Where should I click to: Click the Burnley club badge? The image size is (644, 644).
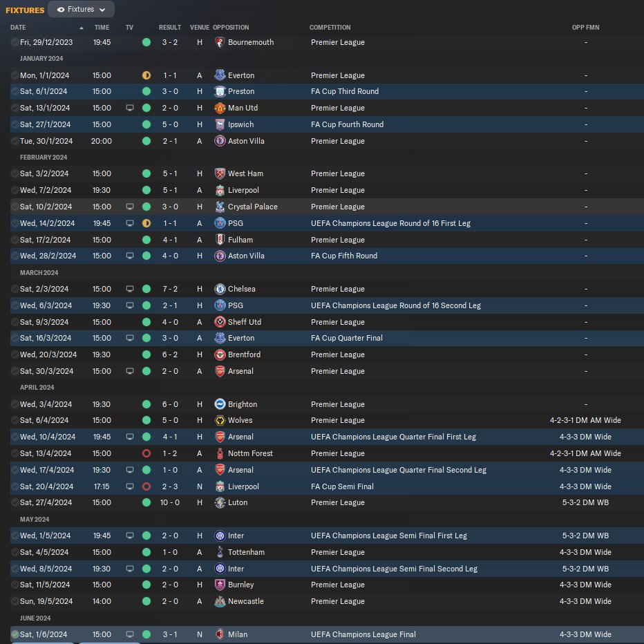click(x=220, y=585)
